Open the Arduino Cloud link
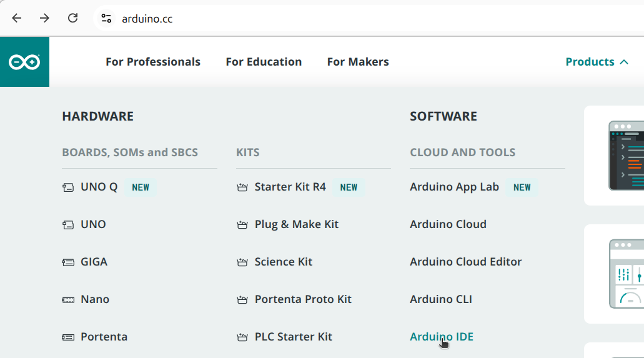This screenshot has height=358, width=644. pyautogui.click(x=448, y=224)
